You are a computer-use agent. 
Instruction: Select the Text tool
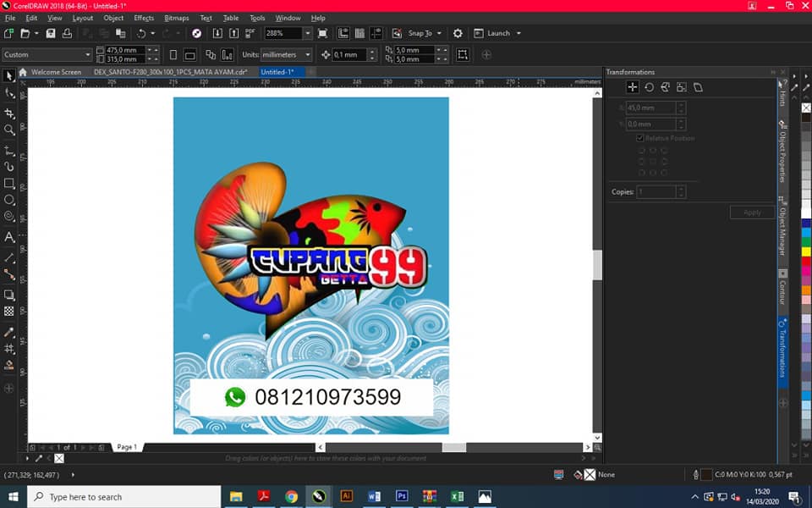coord(8,237)
